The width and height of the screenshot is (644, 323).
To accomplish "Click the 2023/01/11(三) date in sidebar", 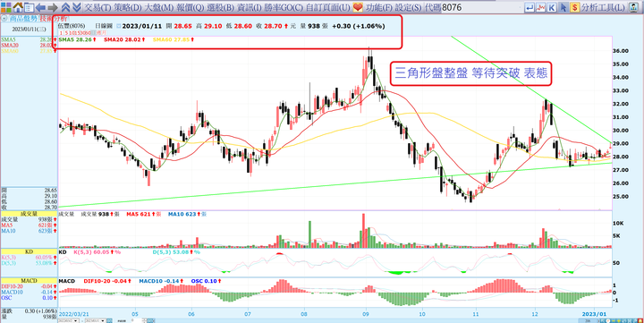I will 29,30.
